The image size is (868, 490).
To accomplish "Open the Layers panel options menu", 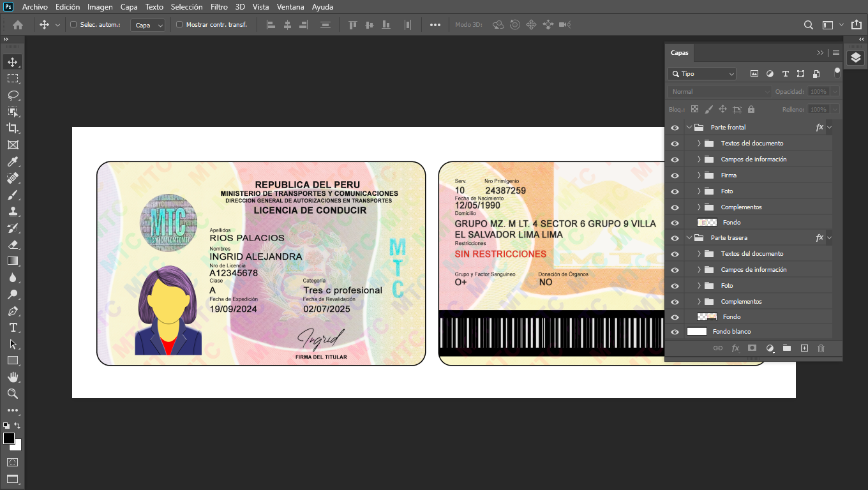I will tap(836, 53).
